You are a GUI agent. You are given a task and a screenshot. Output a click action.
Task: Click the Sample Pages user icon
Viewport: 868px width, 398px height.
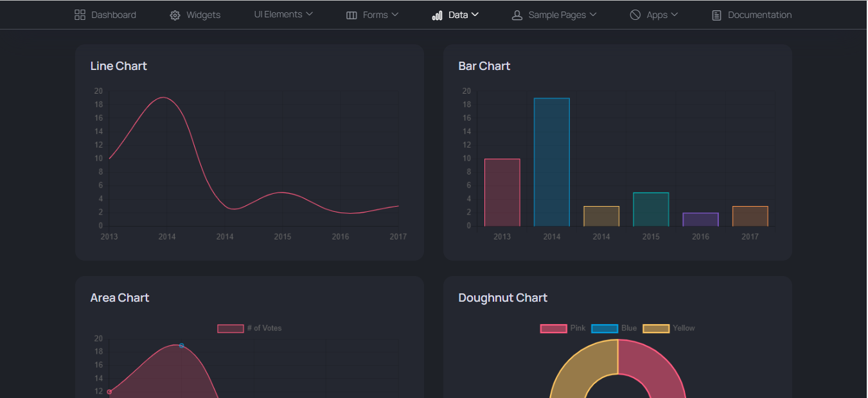[x=517, y=15]
